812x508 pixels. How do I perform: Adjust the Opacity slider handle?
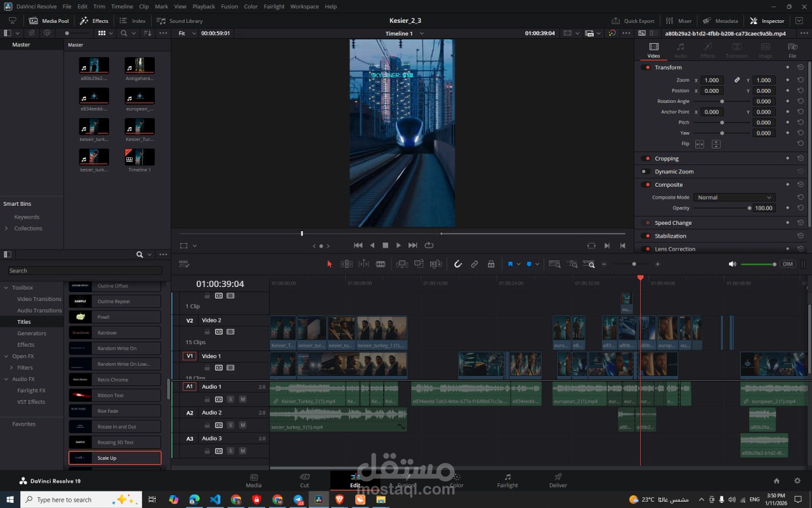click(749, 208)
